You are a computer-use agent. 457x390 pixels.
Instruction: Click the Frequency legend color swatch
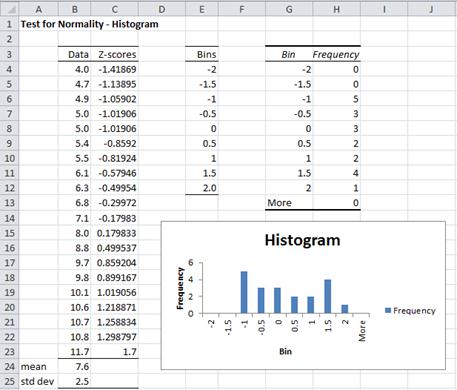click(x=388, y=310)
